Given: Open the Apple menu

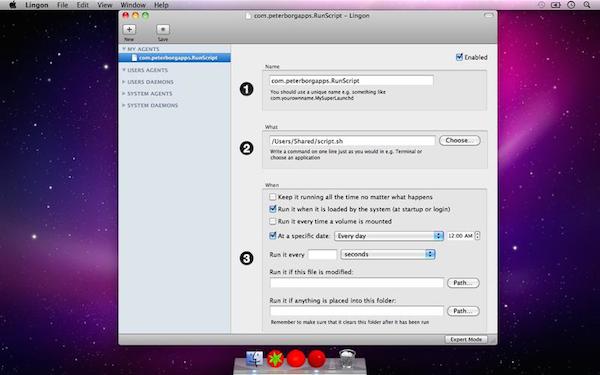Looking at the screenshot, I should 13,5.
